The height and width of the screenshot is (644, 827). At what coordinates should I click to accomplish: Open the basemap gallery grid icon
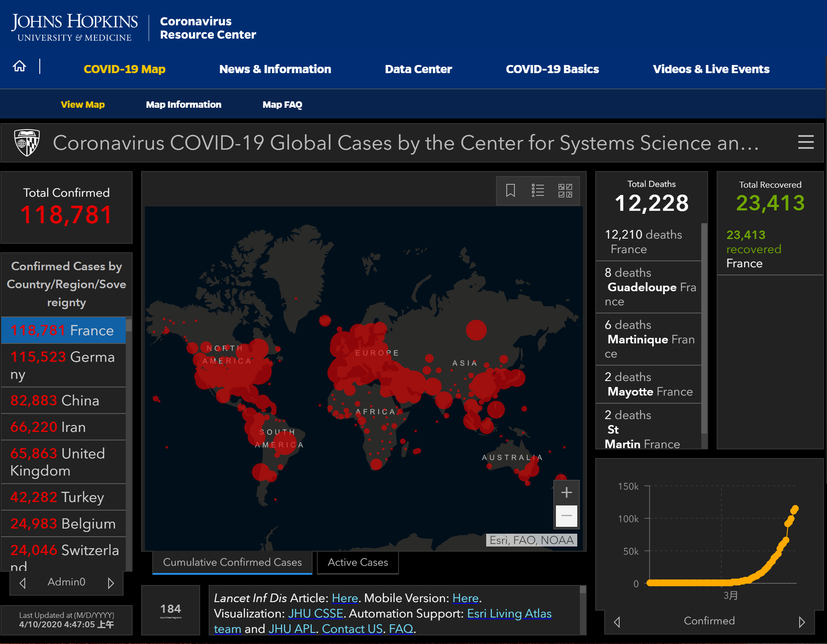[565, 190]
